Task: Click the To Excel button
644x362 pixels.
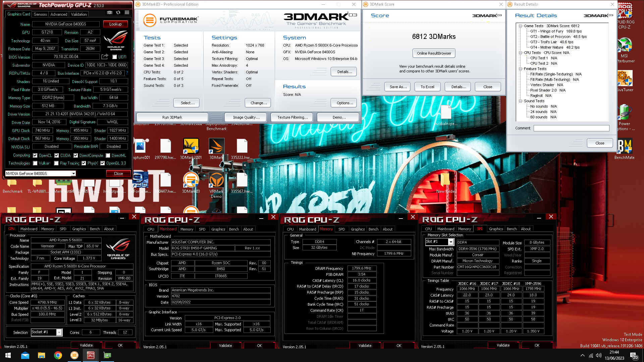Action: point(427,87)
